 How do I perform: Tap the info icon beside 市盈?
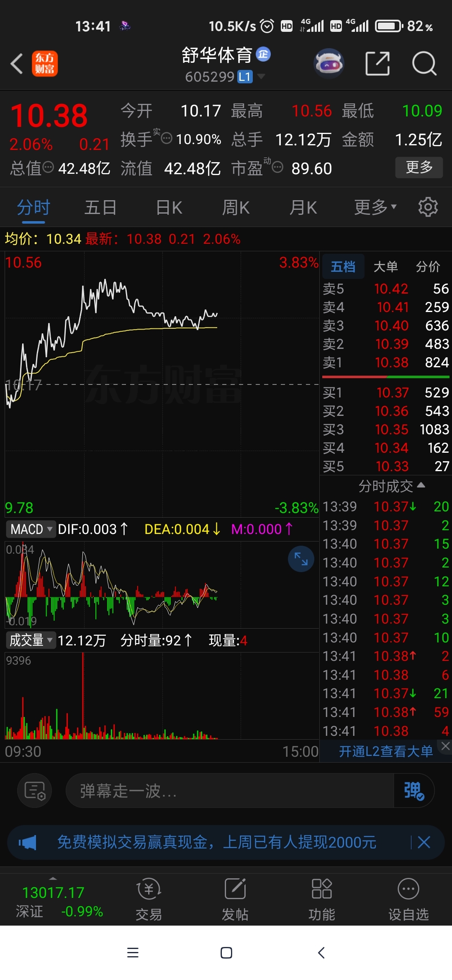[x=277, y=167]
